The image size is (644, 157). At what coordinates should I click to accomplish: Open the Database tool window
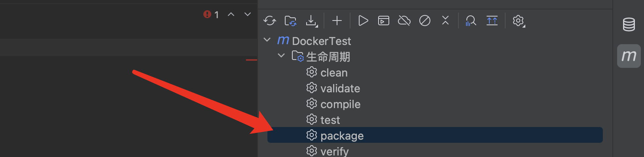pyautogui.click(x=629, y=24)
